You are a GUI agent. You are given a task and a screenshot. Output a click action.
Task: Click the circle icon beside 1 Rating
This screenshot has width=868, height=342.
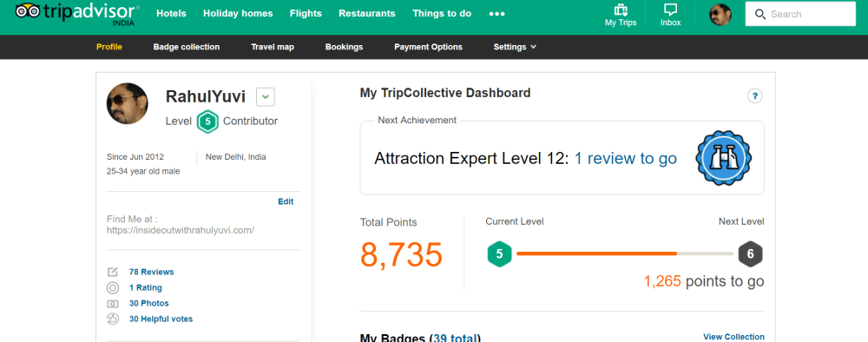pos(112,288)
